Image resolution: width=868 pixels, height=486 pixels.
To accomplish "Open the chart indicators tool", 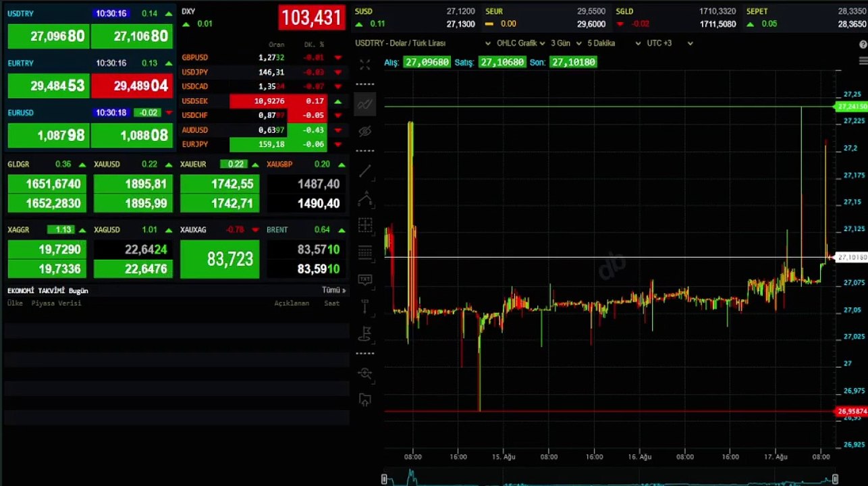I will tap(365, 104).
